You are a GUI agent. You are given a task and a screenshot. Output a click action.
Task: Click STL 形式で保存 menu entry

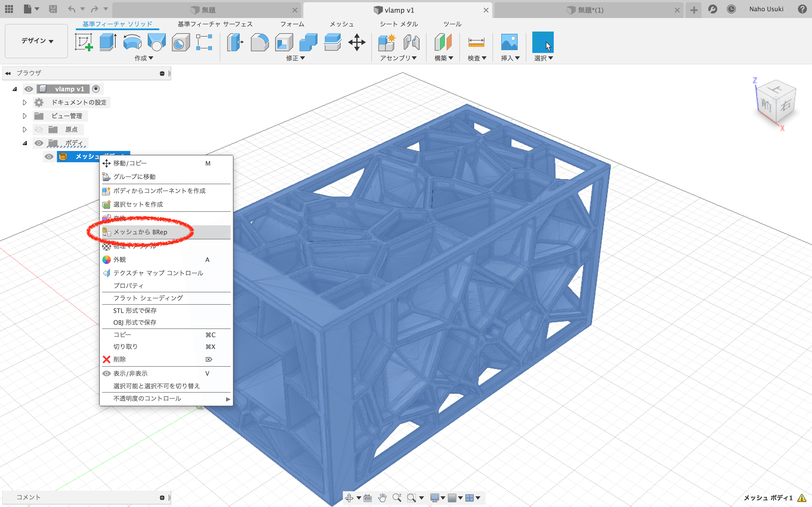[x=135, y=310]
